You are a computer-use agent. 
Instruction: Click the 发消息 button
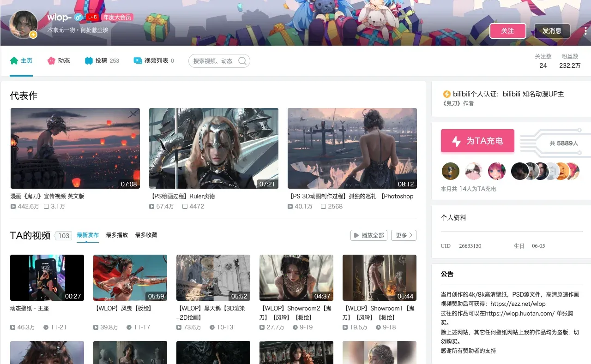click(552, 31)
